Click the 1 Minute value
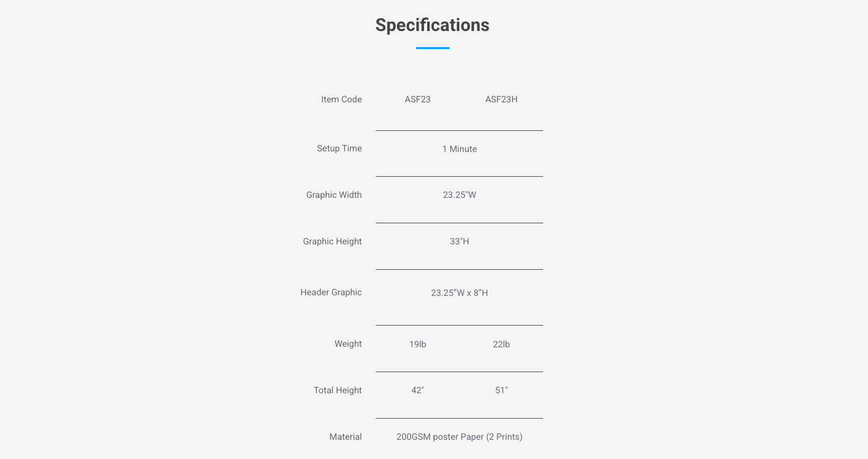This screenshot has height=459, width=868. tap(459, 149)
